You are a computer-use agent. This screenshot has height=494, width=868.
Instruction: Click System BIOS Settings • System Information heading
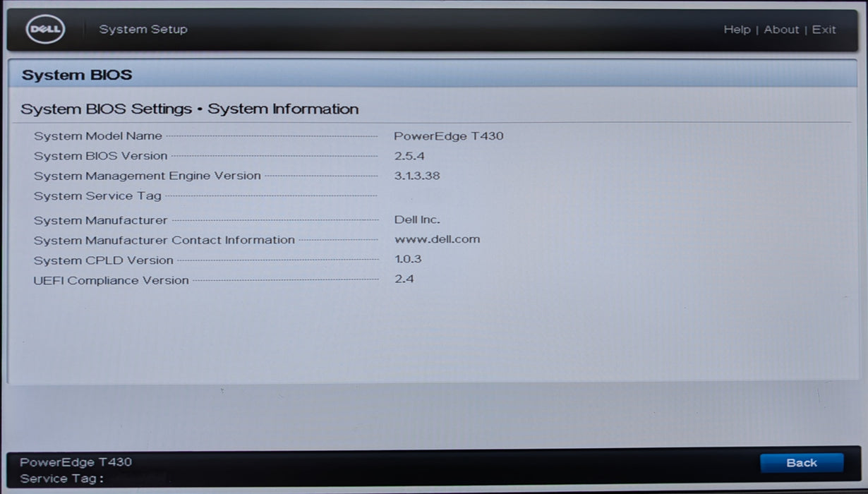(x=190, y=109)
